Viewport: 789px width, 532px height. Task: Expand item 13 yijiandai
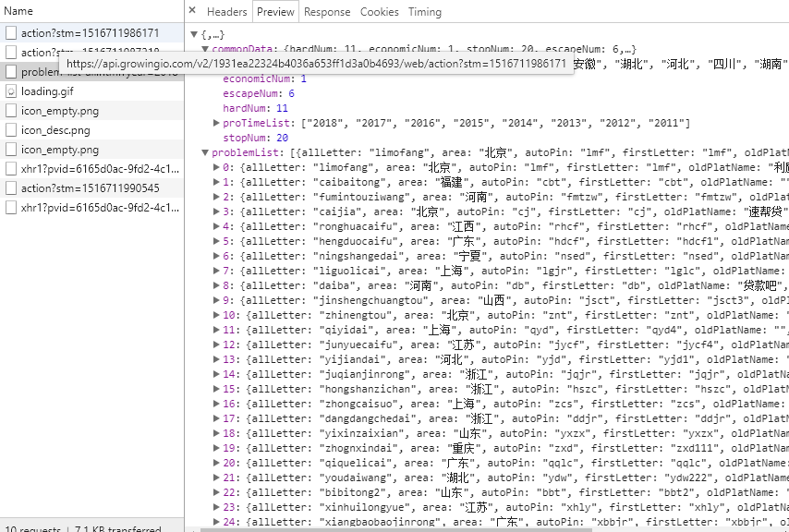(x=216, y=359)
